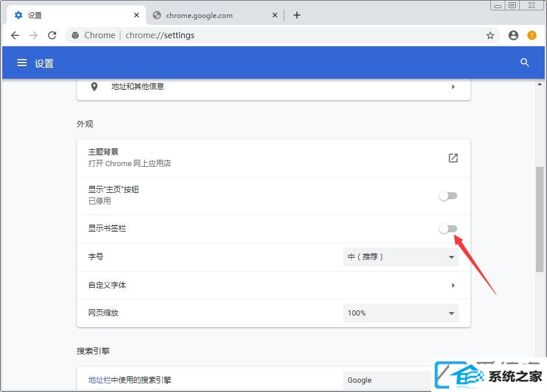Open a new tab with the plus button
This screenshot has width=547, height=392.
[x=297, y=15]
